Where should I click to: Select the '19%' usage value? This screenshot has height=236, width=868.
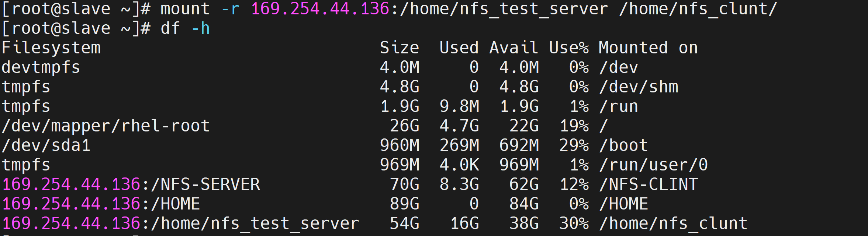(574, 126)
